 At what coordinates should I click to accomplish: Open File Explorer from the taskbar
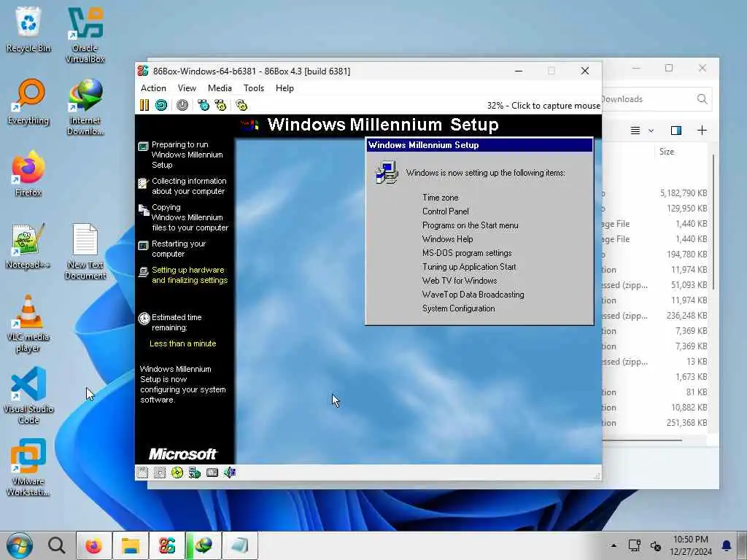click(x=130, y=545)
